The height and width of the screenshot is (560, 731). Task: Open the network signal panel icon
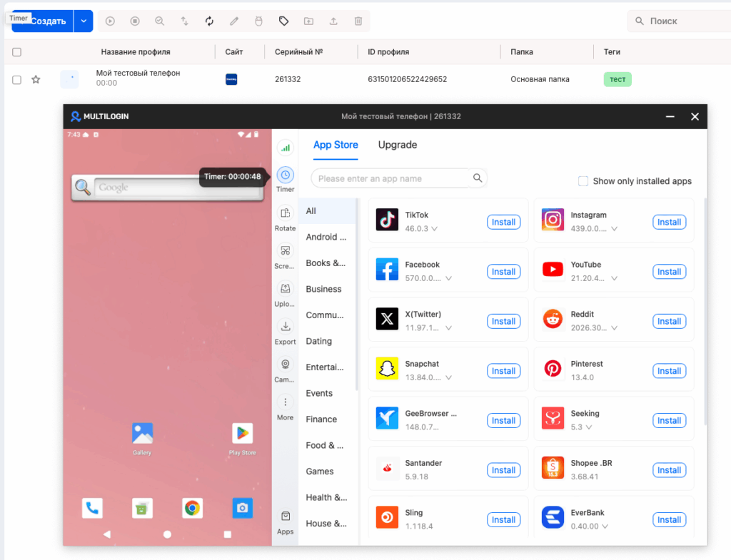coord(286,148)
